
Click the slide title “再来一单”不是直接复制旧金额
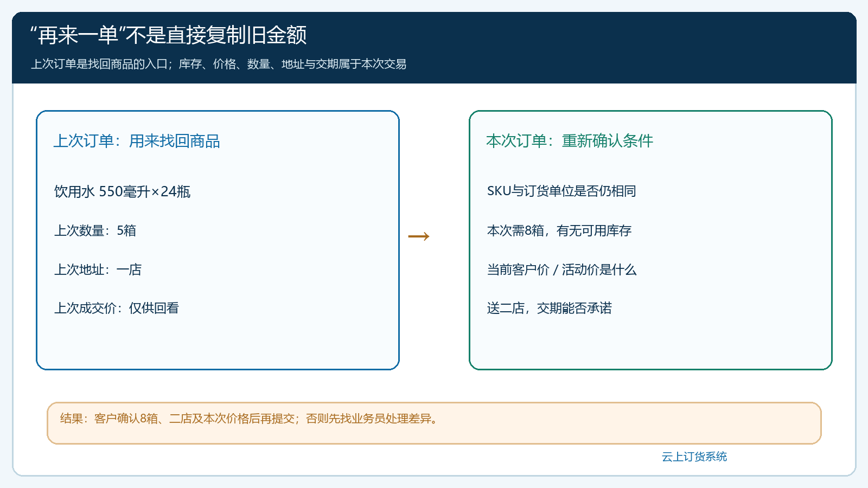[169, 35]
